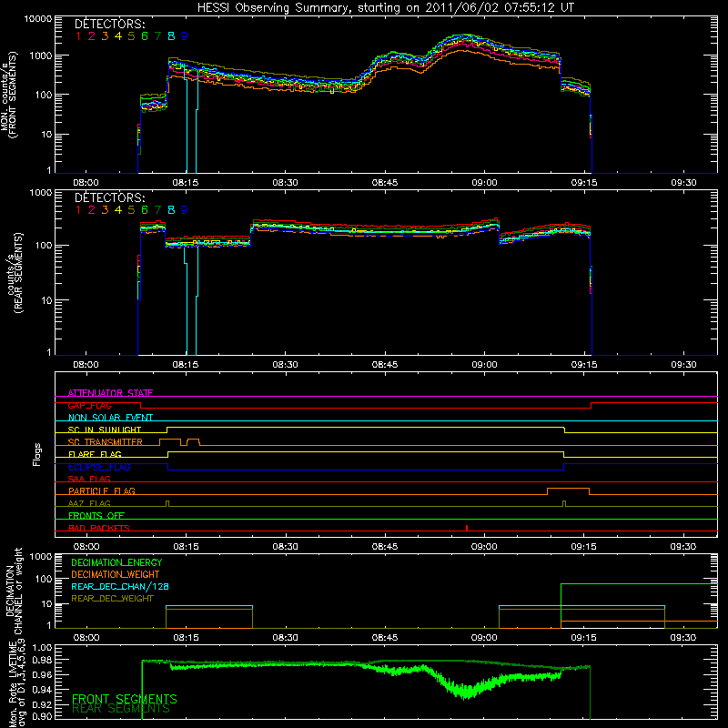
Task: Click 08:00 tick label under decimation panel
Action: (x=86, y=638)
